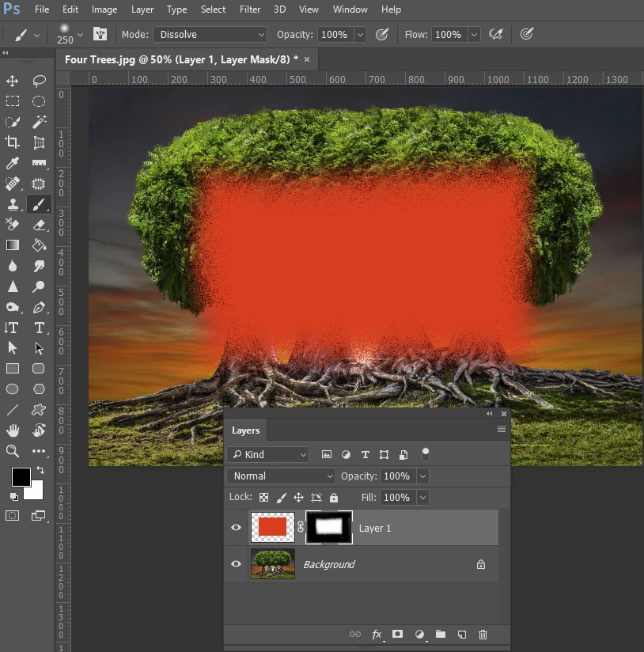Select the Pen tool
644x652 pixels.
pyautogui.click(x=39, y=307)
